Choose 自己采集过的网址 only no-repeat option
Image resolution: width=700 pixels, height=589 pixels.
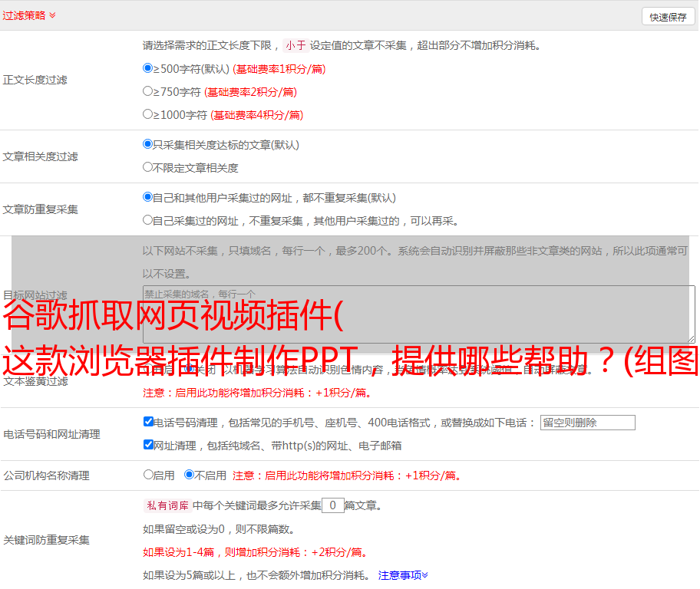[148, 220]
